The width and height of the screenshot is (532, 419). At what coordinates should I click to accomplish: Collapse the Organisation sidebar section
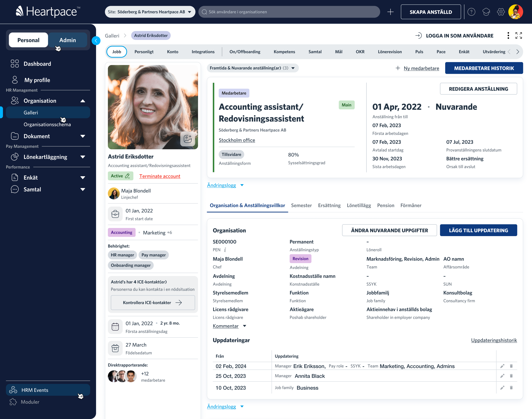tap(83, 101)
